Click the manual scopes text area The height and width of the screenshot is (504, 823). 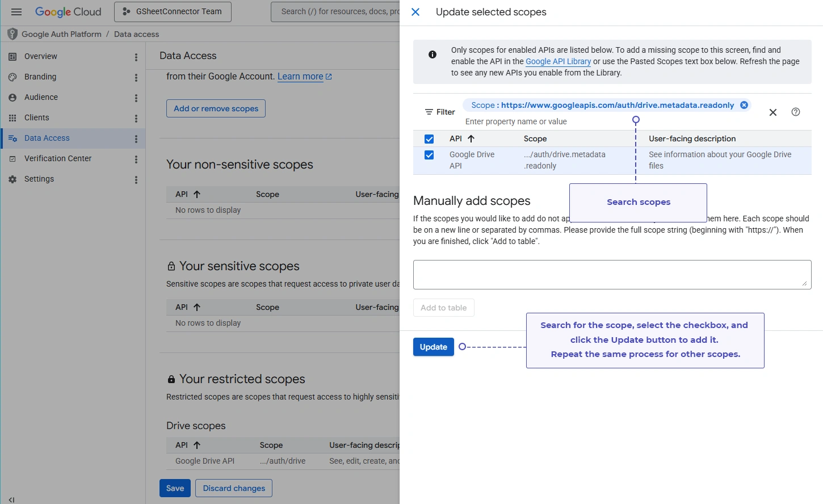coord(612,275)
